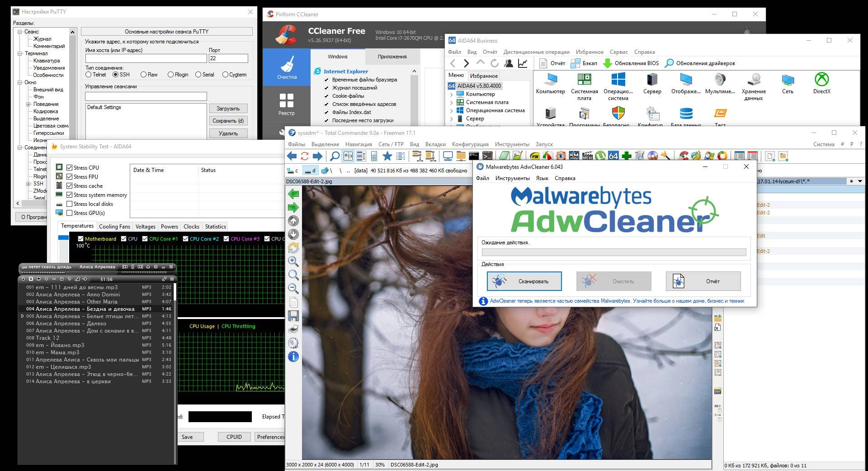The height and width of the screenshot is (471, 868).
Task: Expand Операционная система node in AIDA64 tree
Action: click(451, 110)
